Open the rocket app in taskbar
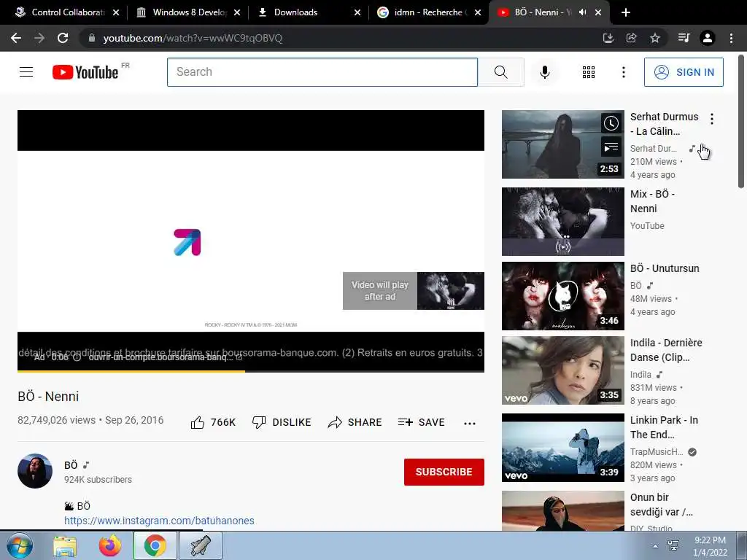Image resolution: width=747 pixels, height=560 pixels. pyautogui.click(x=200, y=545)
